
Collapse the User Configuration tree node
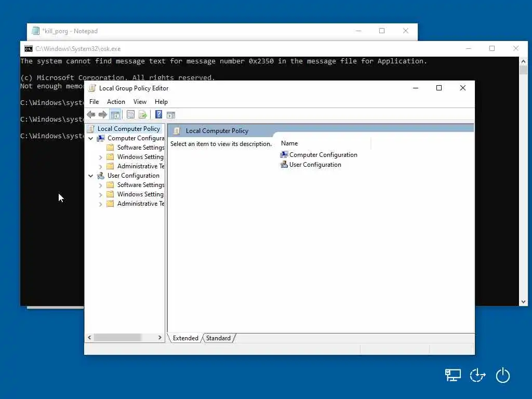[x=90, y=176]
